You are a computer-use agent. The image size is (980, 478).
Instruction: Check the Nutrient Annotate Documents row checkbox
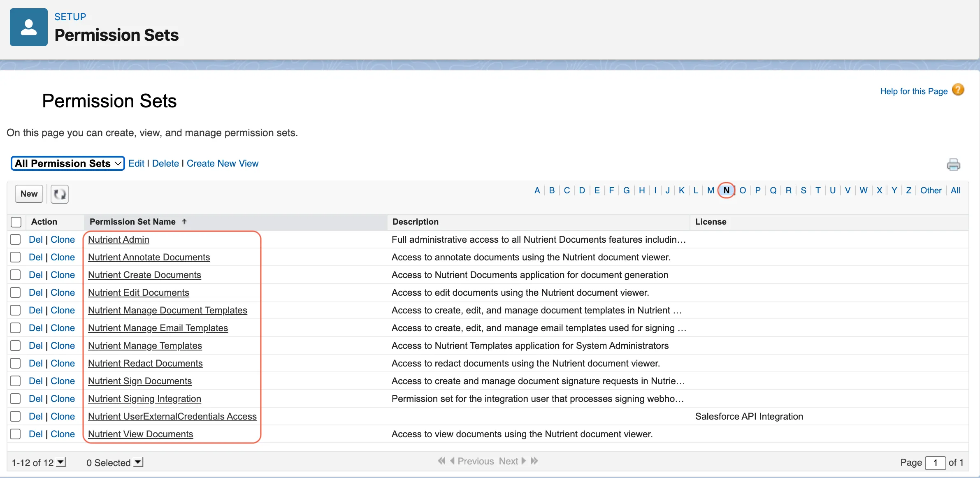point(15,257)
